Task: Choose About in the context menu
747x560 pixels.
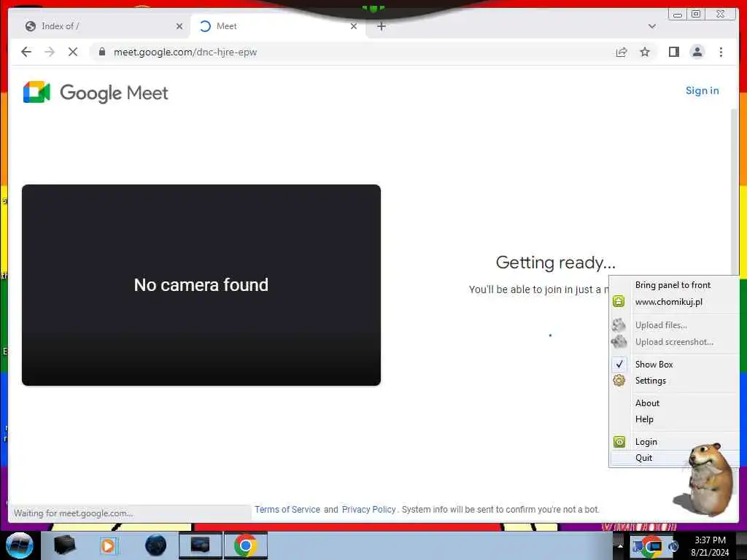Action: pyautogui.click(x=648, y=402)
